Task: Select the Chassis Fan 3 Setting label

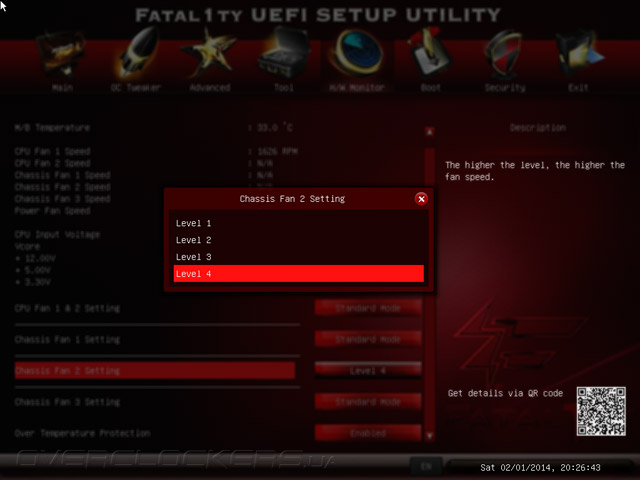Action: pyautogui.click(x=67, y=402)
